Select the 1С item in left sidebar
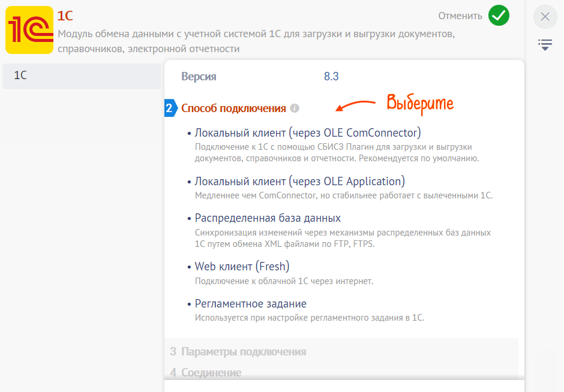This screenshot has width=564, height=392. [81, 76]
